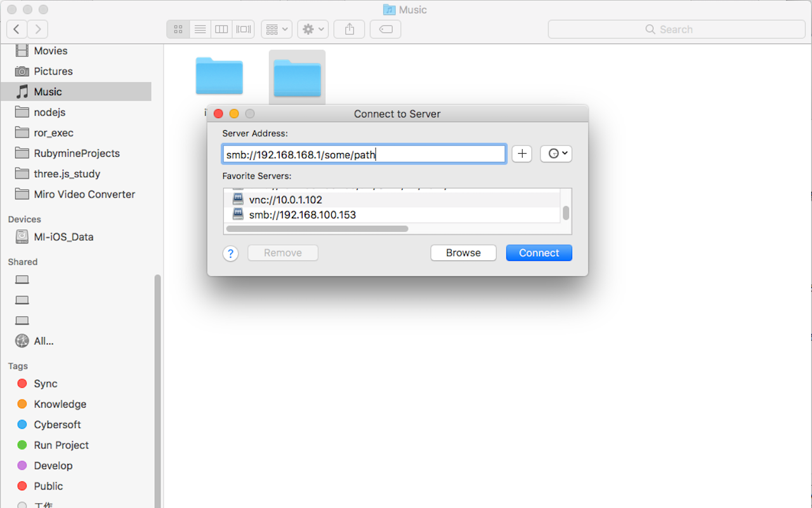Image resolution: width=812 pixels, height=508 pixels.
Task: Open the Share menu in toolbar
Action: click(x=349, y=29)
